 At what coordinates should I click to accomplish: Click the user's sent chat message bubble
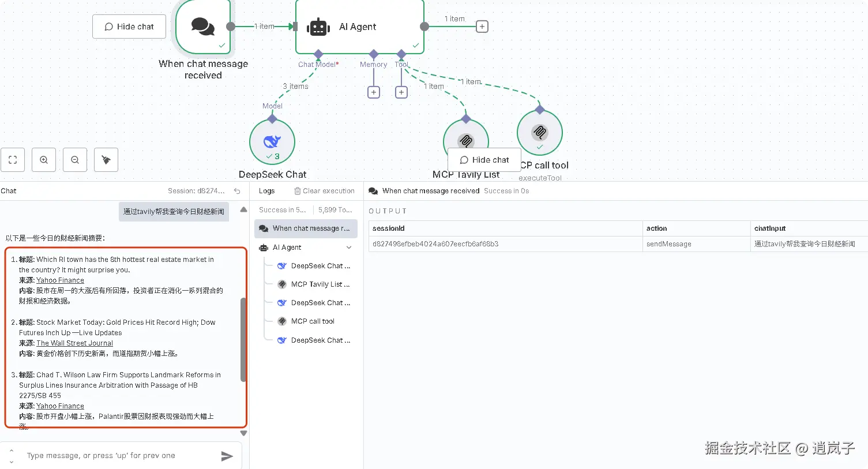pyautogui.click(x=174, y=212)
